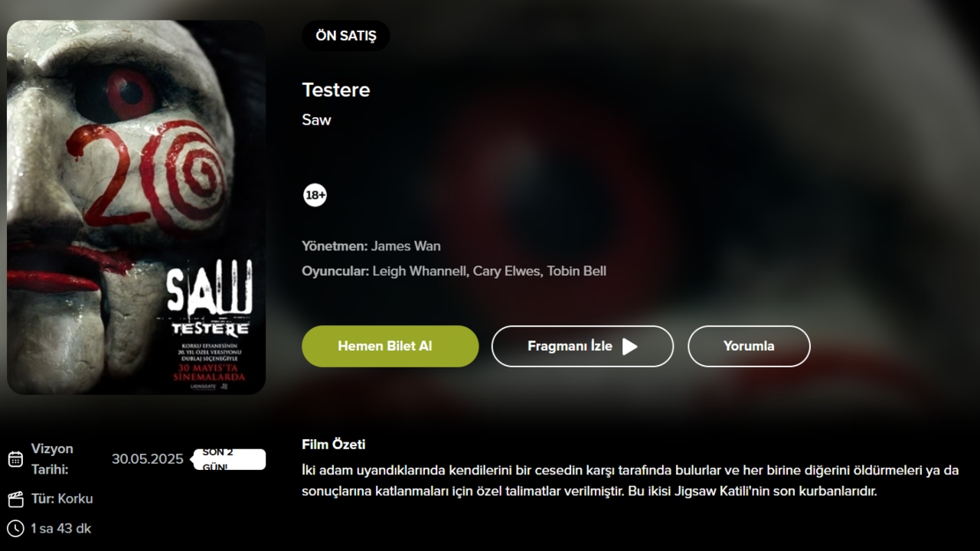Click the ÖN SATIŞ badge

346,36
